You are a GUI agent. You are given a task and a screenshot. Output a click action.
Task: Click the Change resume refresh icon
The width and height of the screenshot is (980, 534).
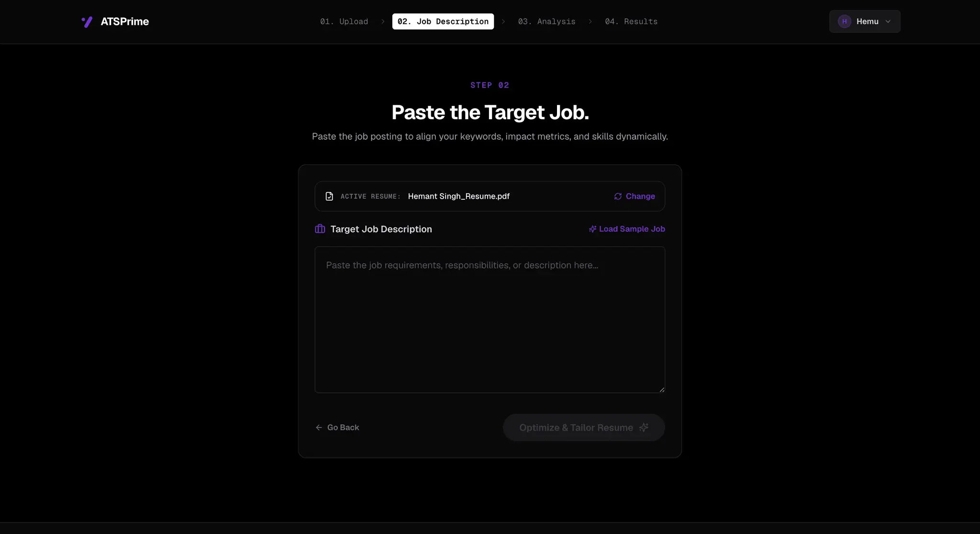point(618,196)
